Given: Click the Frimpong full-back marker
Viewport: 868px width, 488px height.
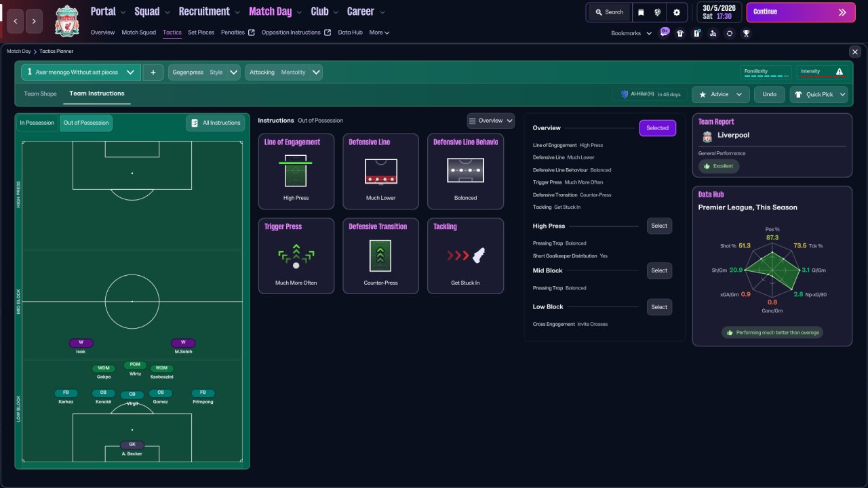Looking at the screenshot, I should 203,392.
